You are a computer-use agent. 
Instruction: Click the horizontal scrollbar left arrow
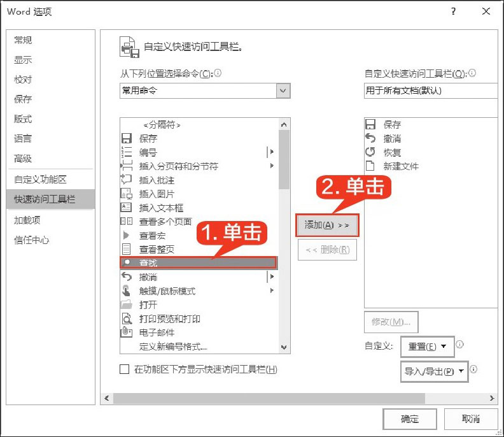(107, 398)
